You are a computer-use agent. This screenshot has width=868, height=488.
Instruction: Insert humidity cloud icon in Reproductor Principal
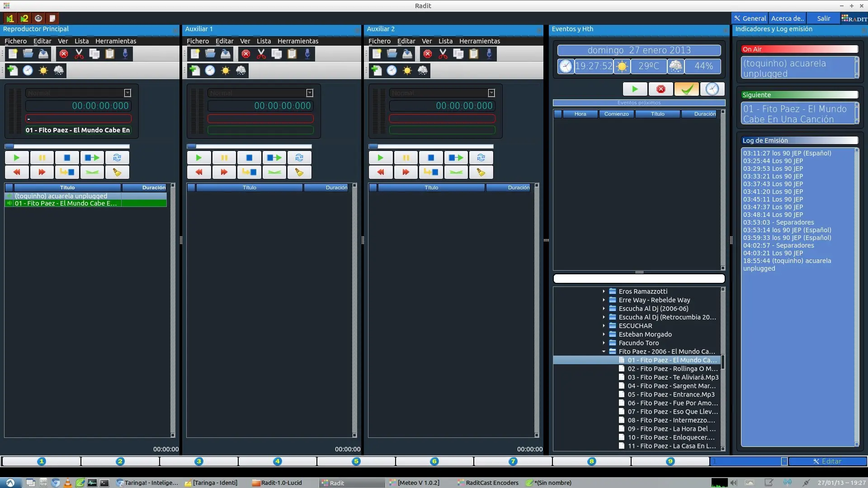pos(59,70)
